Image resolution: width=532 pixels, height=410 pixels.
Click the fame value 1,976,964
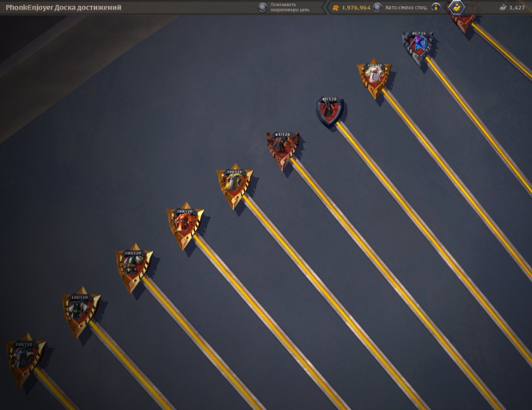coord(356,8)
